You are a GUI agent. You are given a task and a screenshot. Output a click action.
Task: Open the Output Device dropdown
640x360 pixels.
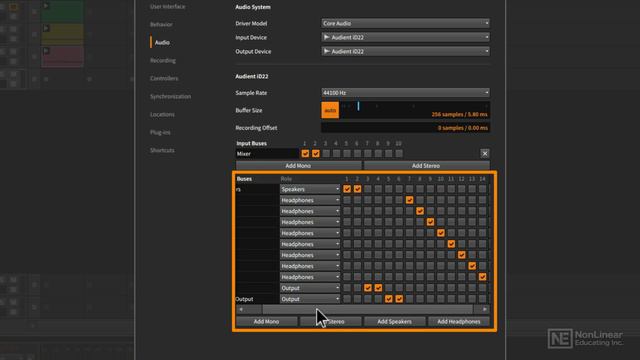pos(405,51)
